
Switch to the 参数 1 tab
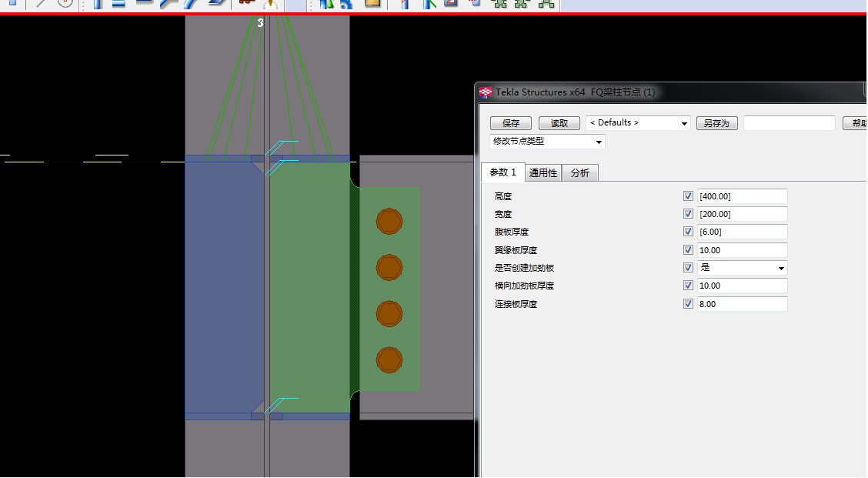point(502,172)
